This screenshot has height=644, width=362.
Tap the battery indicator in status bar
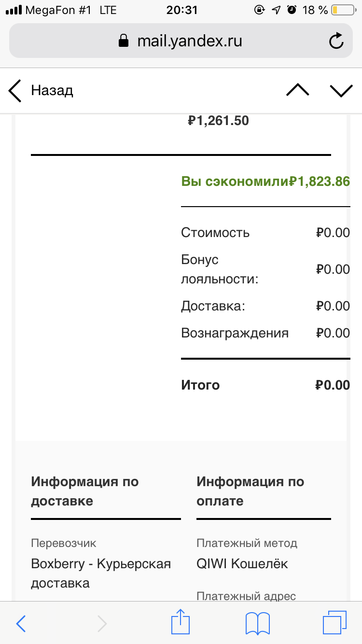pos(342,10)
